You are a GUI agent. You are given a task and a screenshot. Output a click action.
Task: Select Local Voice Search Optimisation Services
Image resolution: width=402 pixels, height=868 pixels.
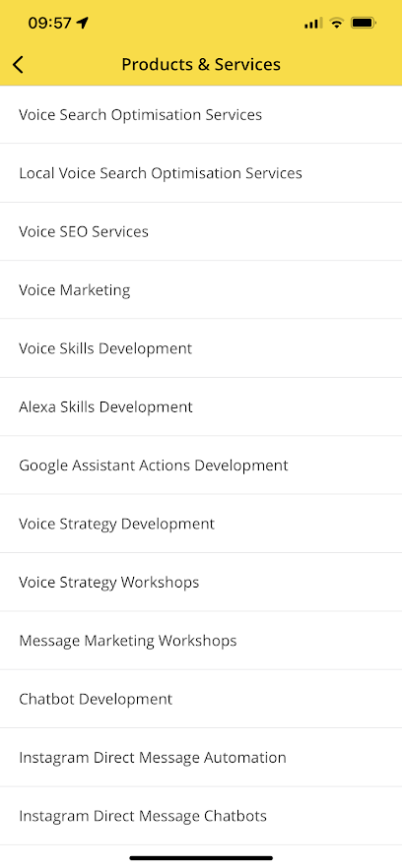201,173
